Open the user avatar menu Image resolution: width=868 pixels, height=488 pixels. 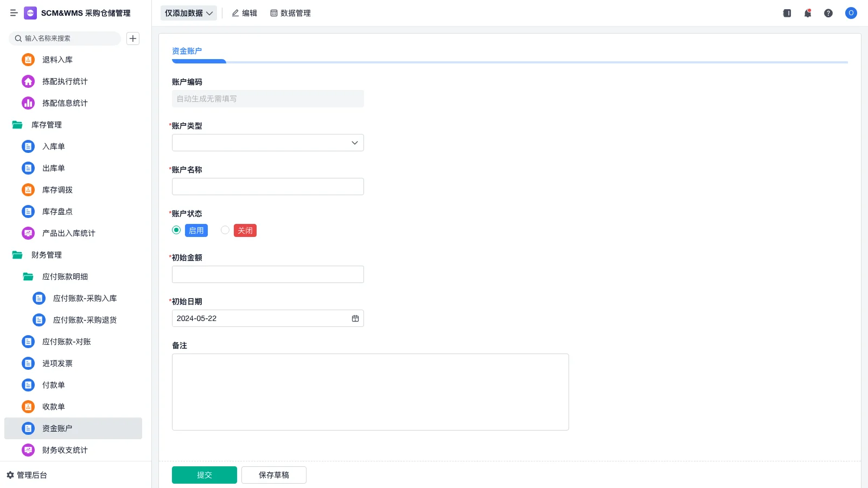851,13
